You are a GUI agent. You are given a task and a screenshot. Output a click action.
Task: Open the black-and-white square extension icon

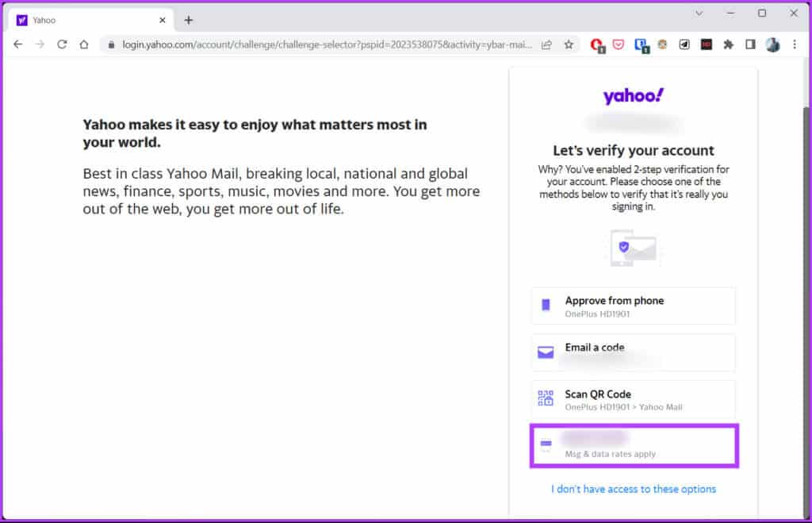684,44
